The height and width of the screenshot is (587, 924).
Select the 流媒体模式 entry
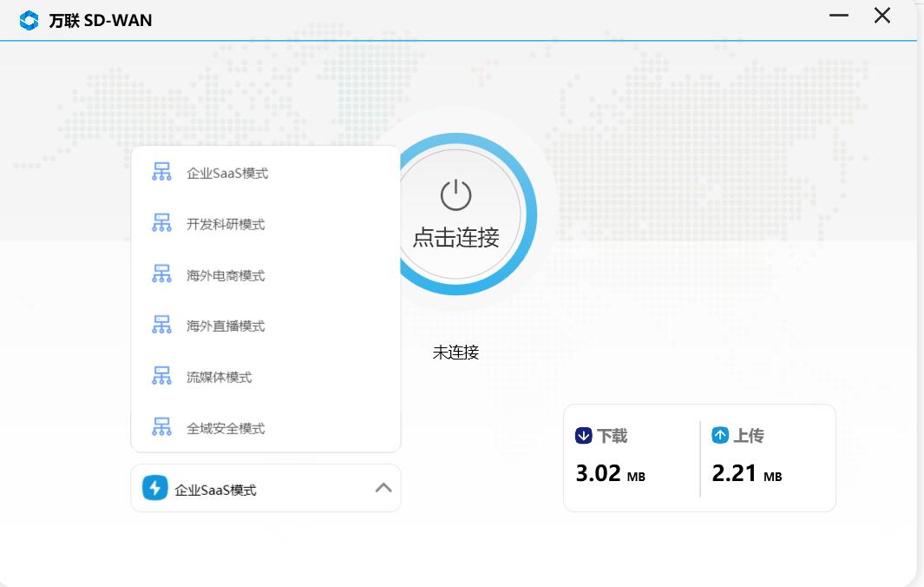click(x=220, y=378)
